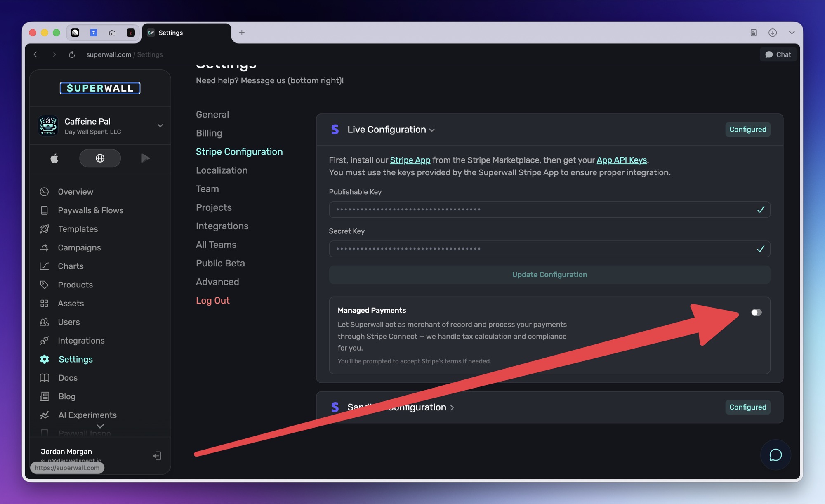Select the Google Play platform icon
Screen dimensions: 825x504
coord(145,158)
